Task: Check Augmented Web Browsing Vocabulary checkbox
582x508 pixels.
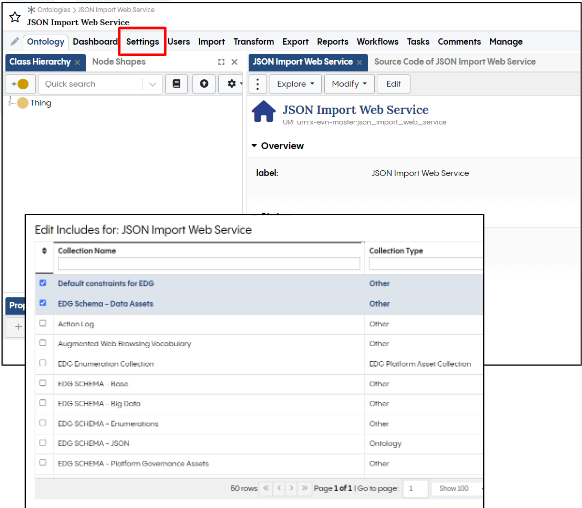Action: [43, 343]
